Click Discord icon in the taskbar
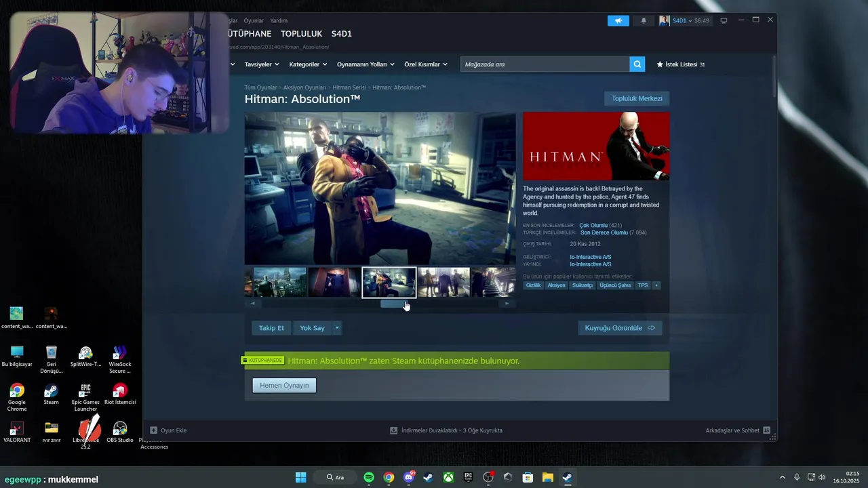This screenshot has width=868, height=488. pyautogui.click(x=408, y=477)
